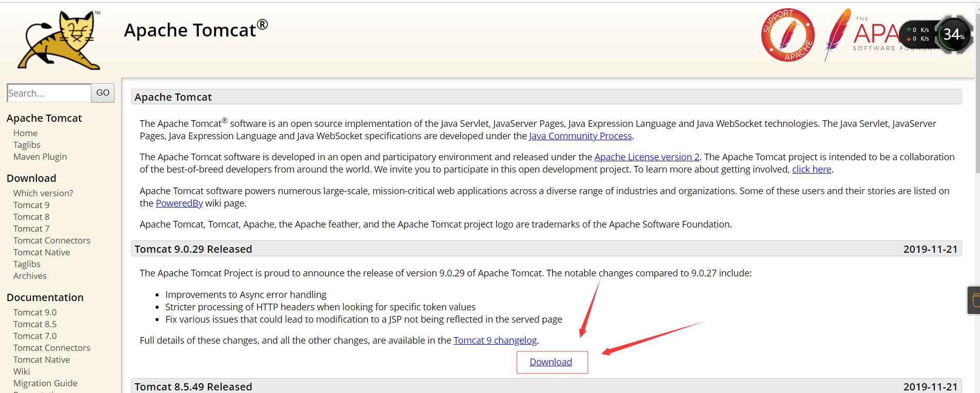Click the network speed K/s overlay widget
The image size is (980, 393).
pyautogui.click(x=918, y=34)
